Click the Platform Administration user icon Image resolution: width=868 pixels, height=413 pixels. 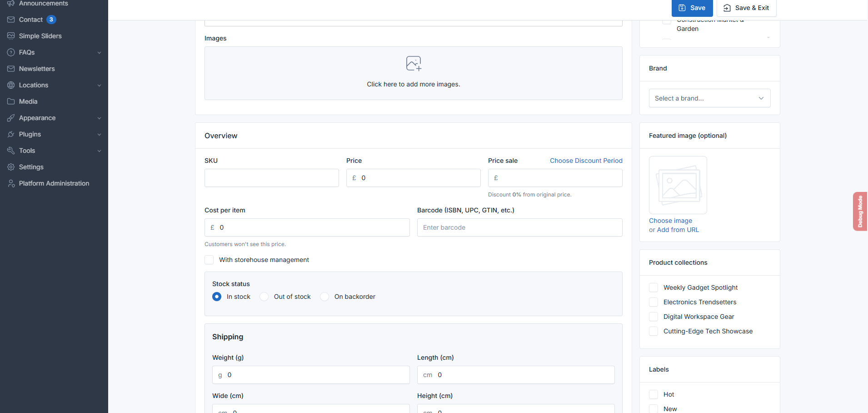click(11, 183)
